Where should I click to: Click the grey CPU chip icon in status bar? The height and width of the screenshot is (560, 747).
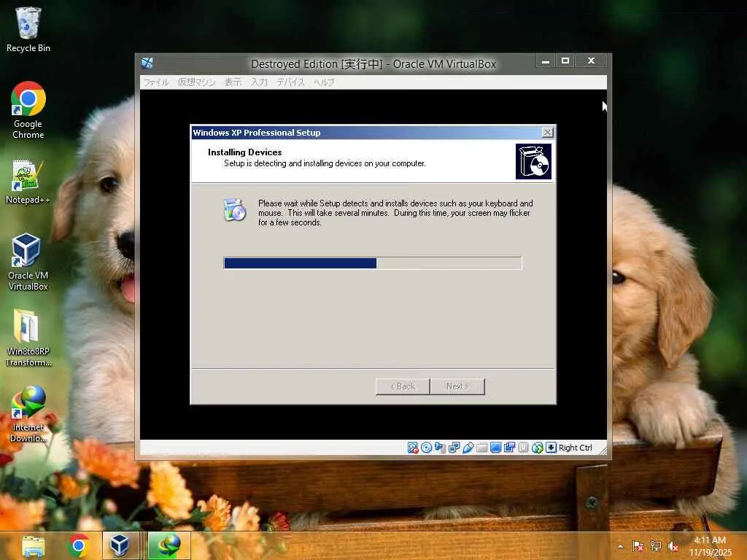[523, 448]
